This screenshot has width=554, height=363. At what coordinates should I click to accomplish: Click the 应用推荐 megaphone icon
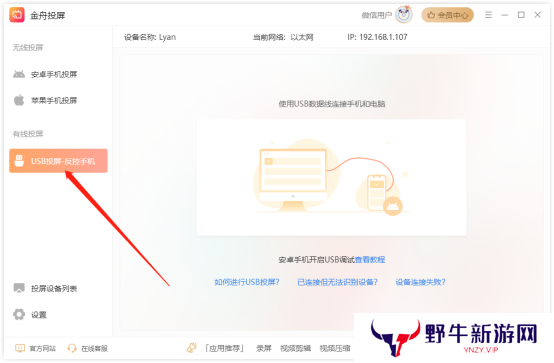click(192, 348)
